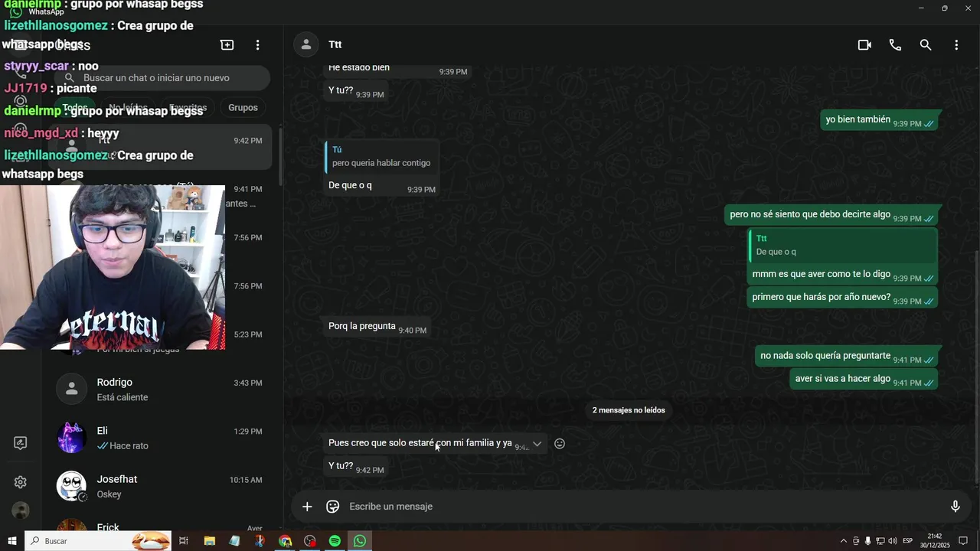
Task: Open the emoji and sticker picker
Action: coord(332,507)
